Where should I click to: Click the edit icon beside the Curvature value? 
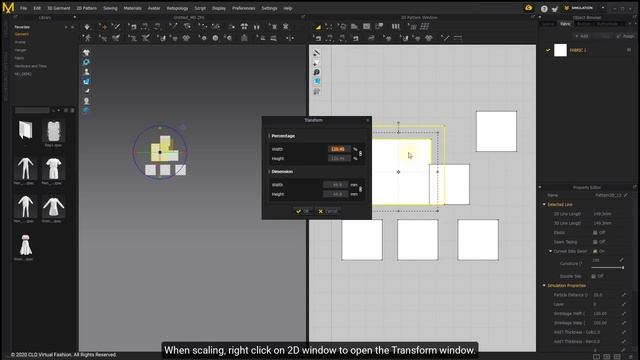pos(621,260)
